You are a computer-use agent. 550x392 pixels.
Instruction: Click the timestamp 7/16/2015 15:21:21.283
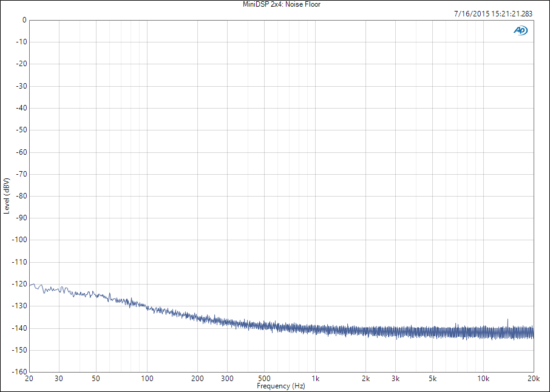(x=493, y=14)
